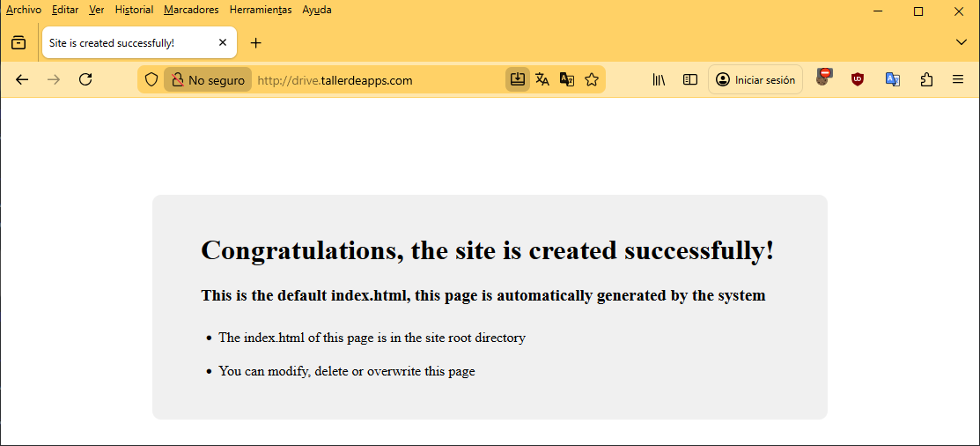
Task: Open the hamburger application menu
Action: (958, 79)
